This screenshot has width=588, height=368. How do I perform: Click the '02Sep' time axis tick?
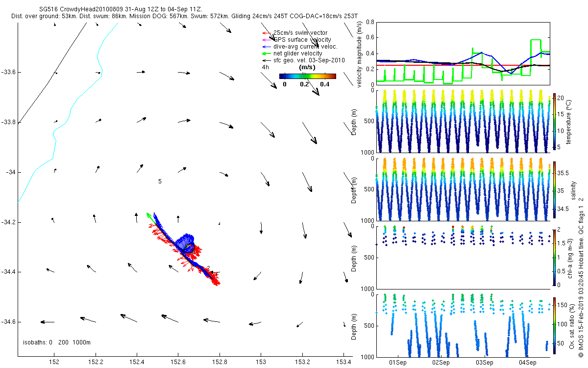coord(441,363)
